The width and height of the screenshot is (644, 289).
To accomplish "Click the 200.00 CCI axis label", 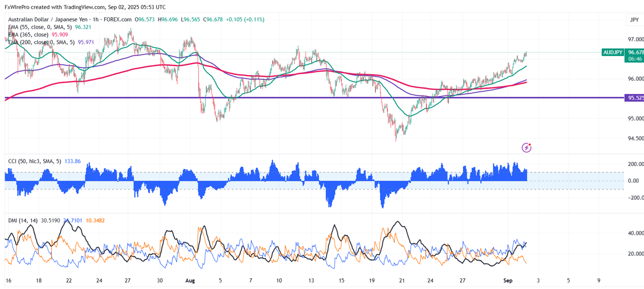I will pyautogui.click(x=635, y=164).
